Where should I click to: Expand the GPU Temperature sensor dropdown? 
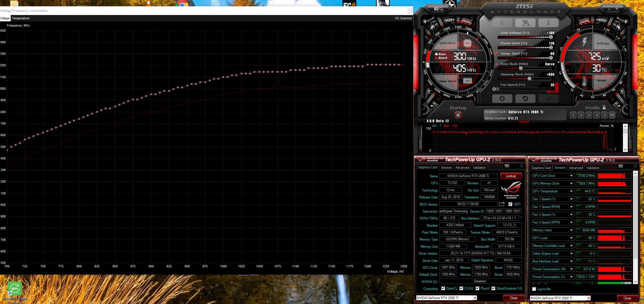click(x=571, y=191)
